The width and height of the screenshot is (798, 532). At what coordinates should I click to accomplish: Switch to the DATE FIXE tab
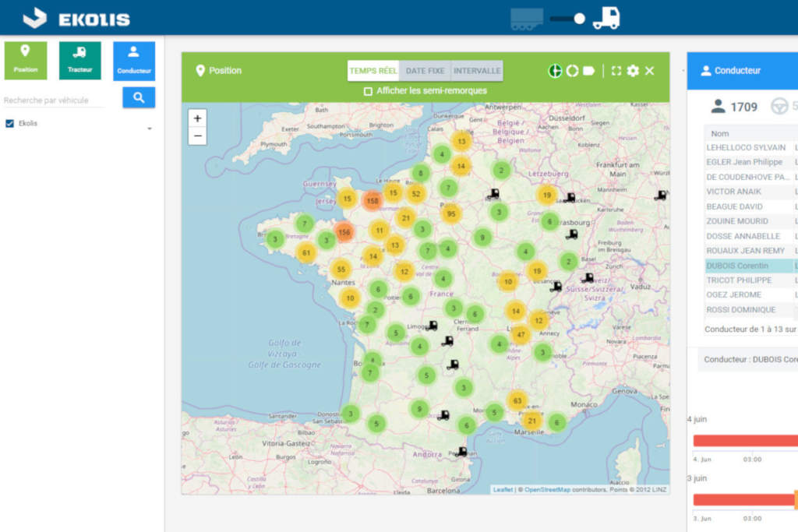tap(425, 71)
